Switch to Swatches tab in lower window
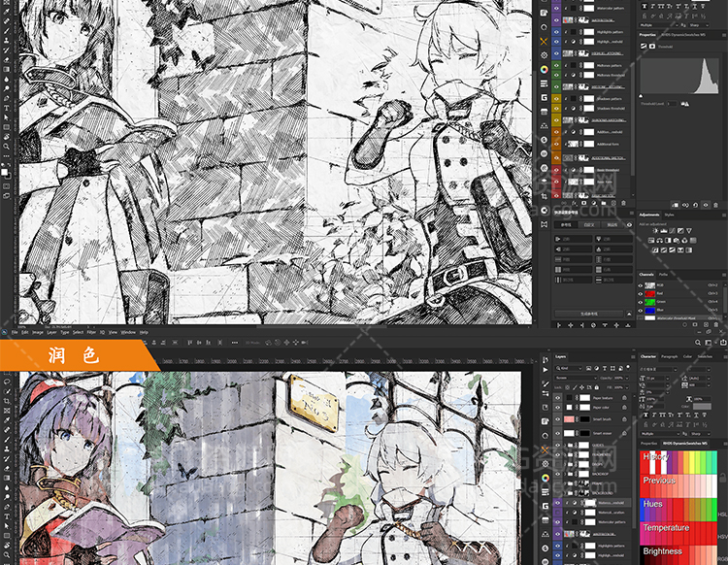Screen dimensions: 728x565 click(x=705, y=356)
